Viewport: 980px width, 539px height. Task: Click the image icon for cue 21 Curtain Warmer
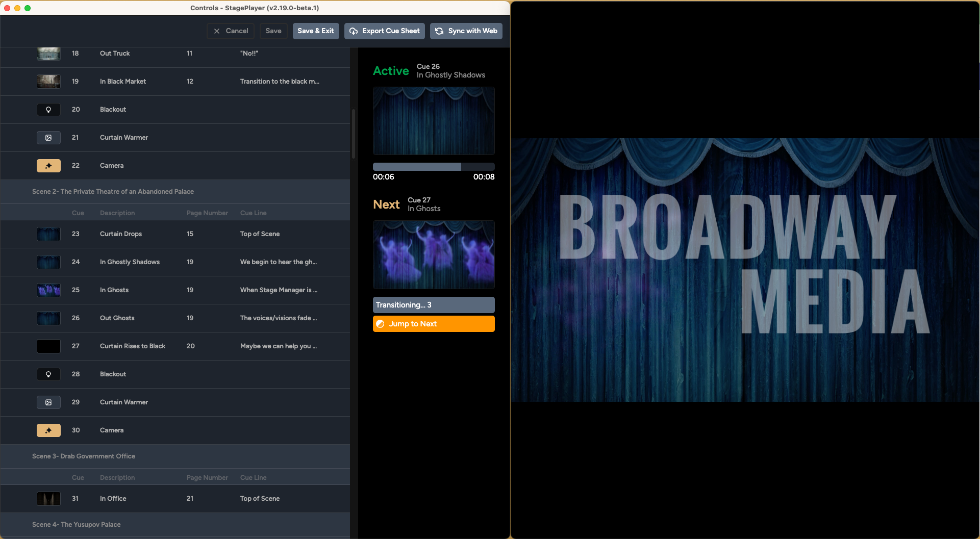click(x=48, y=138)
